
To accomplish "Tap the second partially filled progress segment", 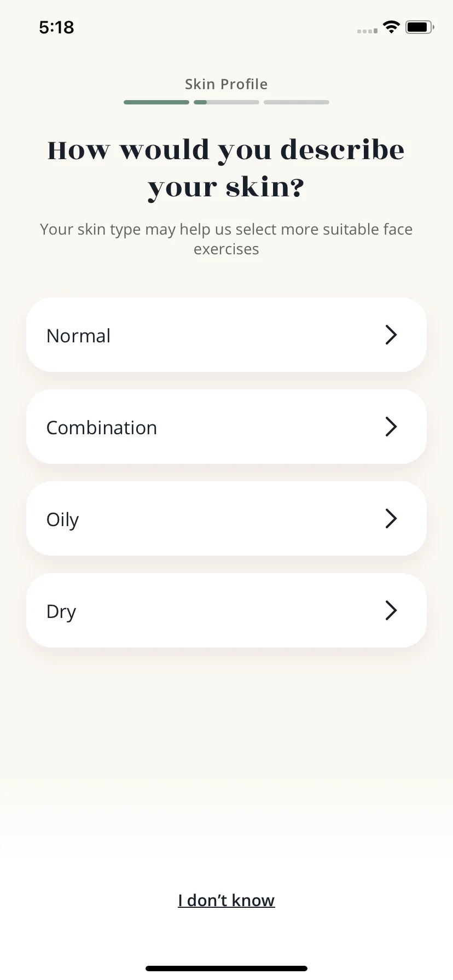I will 226,102.
